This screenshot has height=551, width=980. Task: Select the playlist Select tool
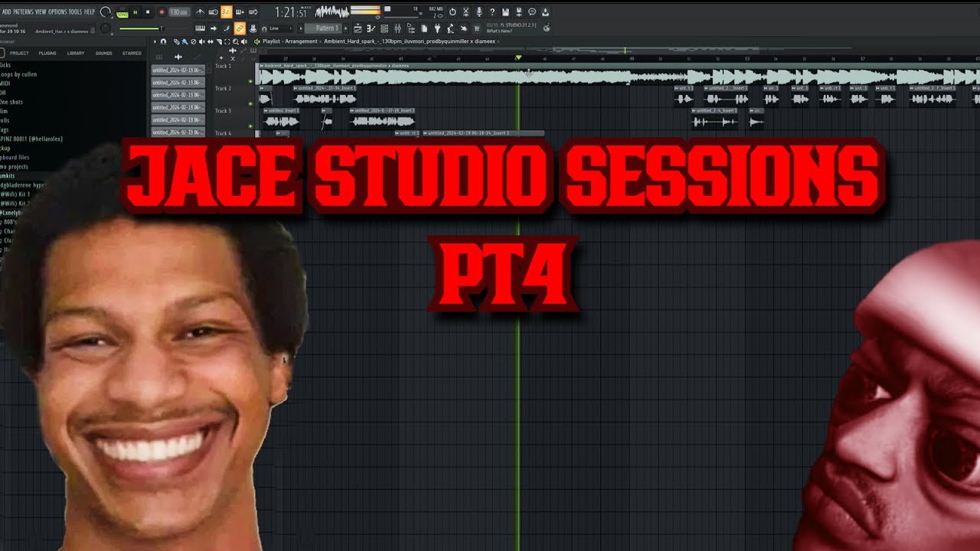point(227,41)
